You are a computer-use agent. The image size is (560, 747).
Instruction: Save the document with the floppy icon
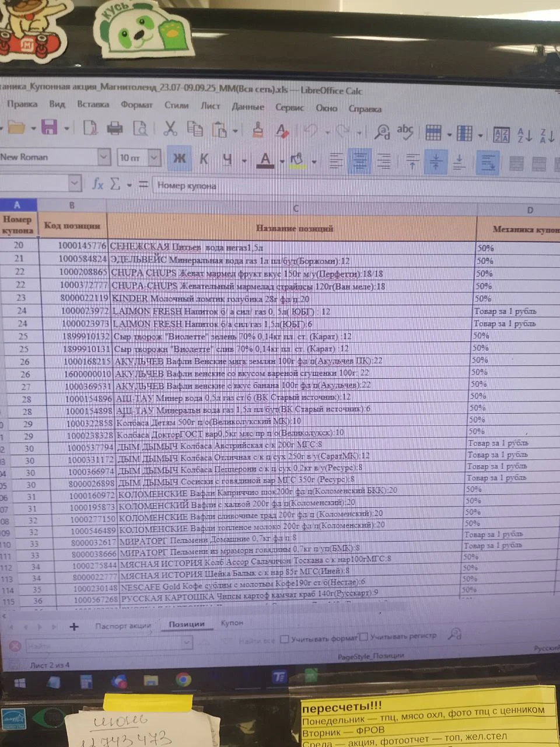click(49, 128)
